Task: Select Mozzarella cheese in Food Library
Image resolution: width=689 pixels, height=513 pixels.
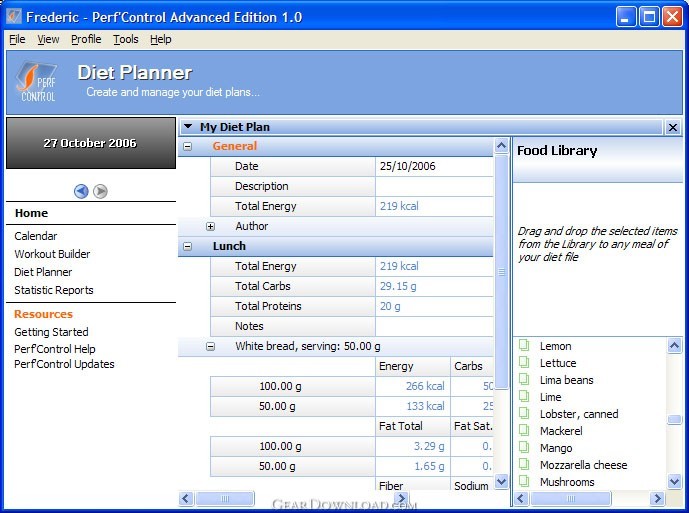Action: (x=584, y=465)
